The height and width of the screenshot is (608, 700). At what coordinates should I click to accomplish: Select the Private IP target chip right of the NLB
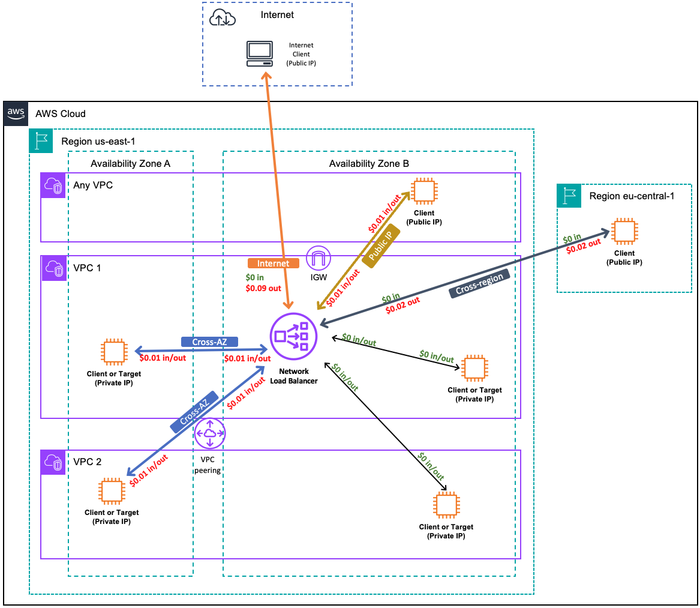(474, 368)
